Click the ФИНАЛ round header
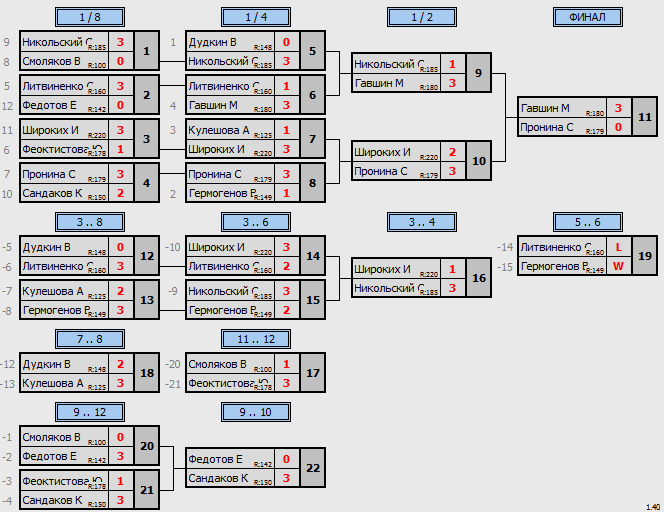664x512 pixels. click(x=588, y=17)
